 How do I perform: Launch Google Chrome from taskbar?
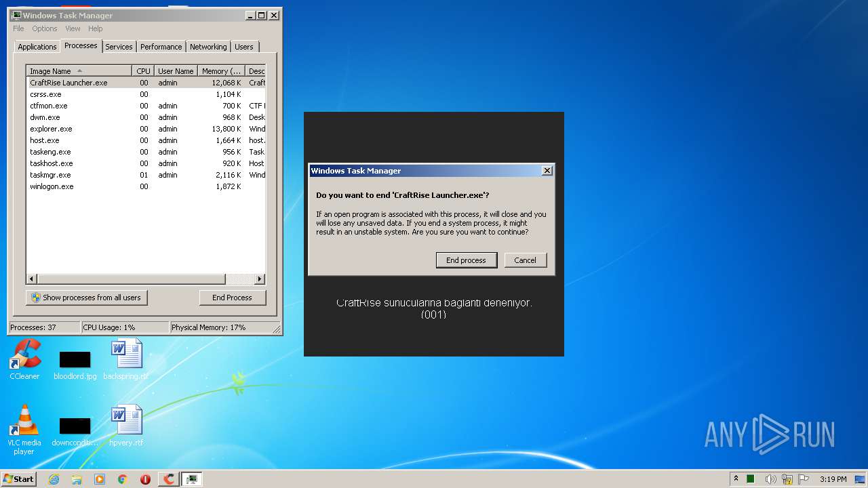pyautogui.click(x=122, y=479)
